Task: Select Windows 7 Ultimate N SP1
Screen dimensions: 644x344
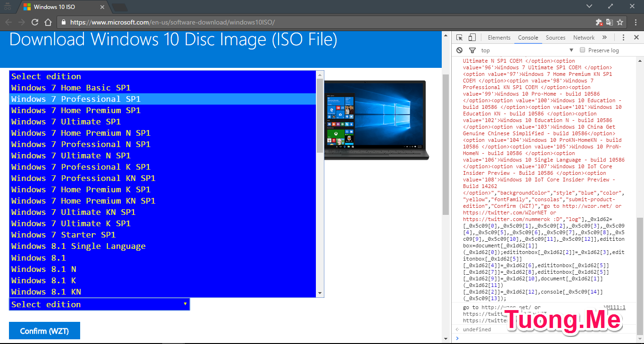Action: [163, 156]
